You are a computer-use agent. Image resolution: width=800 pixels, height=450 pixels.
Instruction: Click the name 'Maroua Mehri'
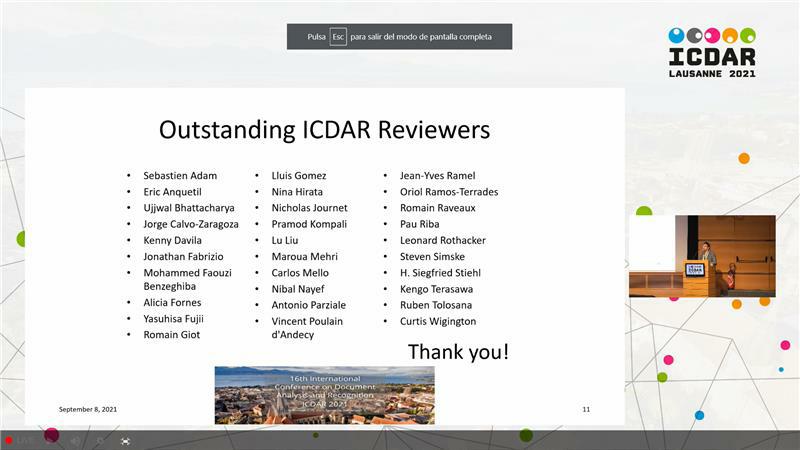coord(305,257)
